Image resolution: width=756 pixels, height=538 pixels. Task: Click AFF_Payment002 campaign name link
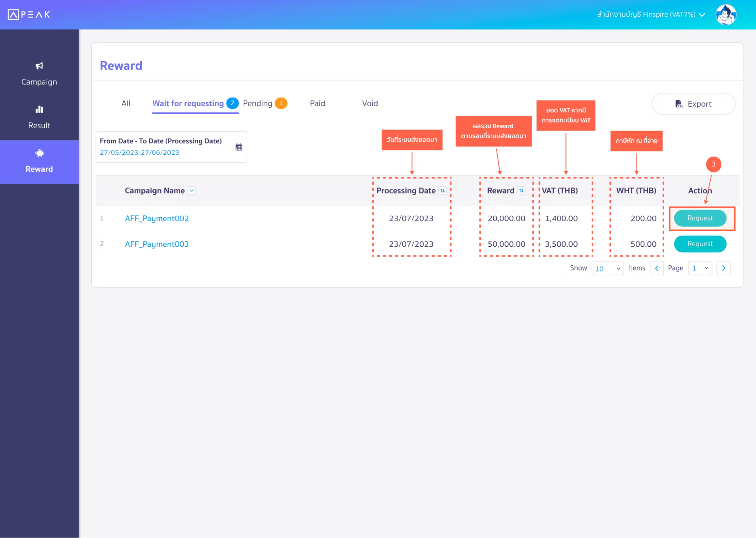click(157, 218)
